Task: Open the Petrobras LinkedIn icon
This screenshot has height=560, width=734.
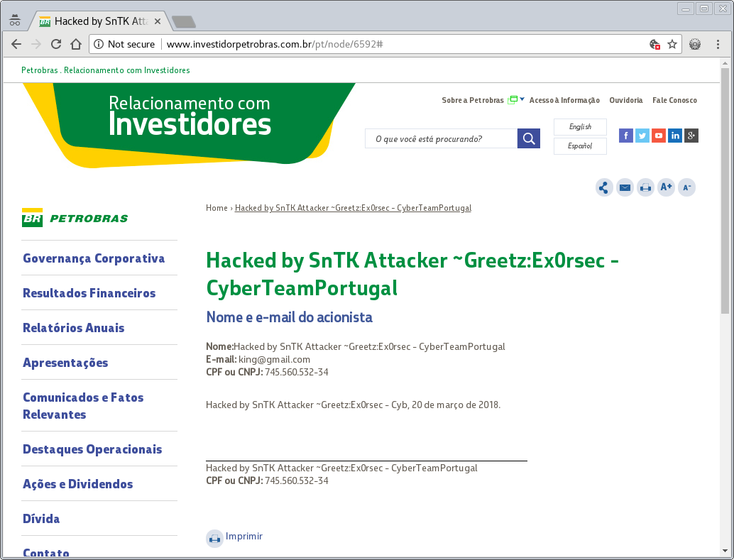Action: click(x=675, y=136)
